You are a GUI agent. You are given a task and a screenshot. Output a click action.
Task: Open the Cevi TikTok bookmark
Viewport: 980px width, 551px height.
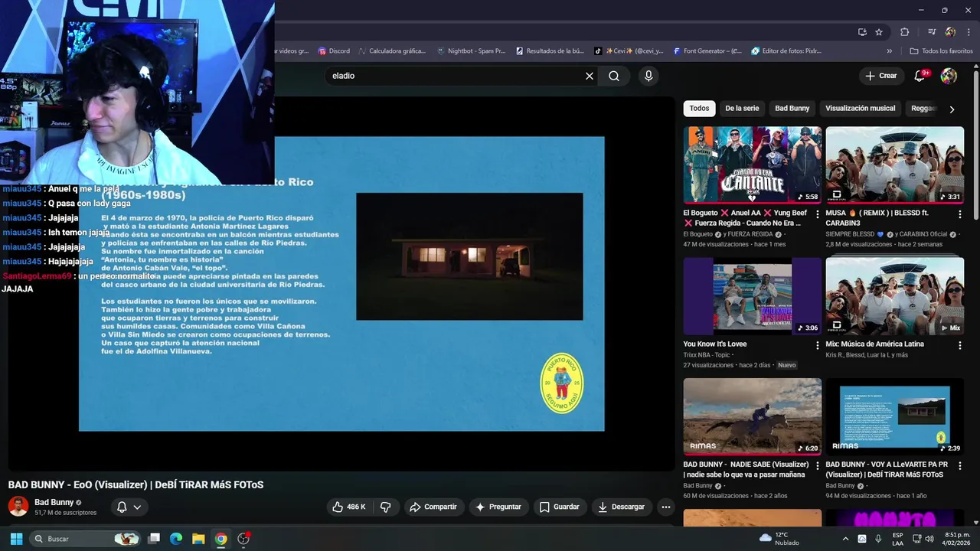(x=629, y=51)
